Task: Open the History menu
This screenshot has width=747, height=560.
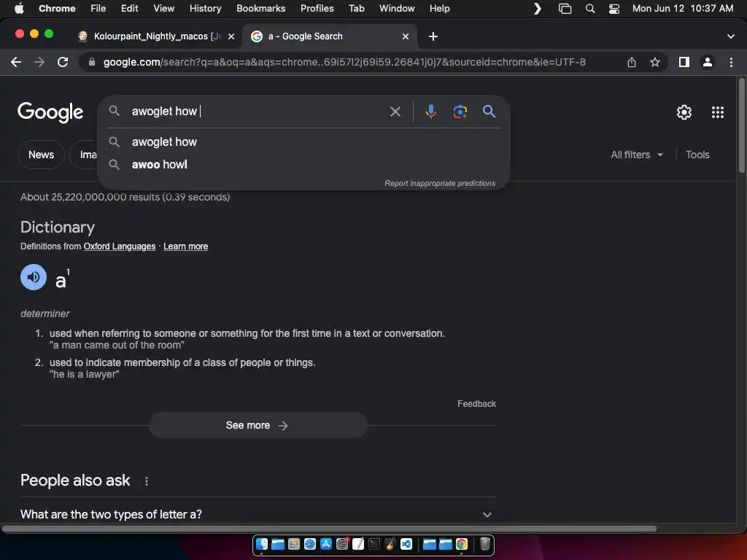Action: tap(205, 9)
